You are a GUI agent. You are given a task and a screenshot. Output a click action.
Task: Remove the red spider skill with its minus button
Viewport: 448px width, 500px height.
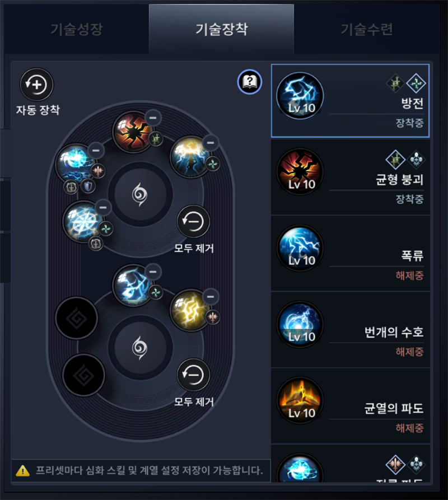(153, 118)
